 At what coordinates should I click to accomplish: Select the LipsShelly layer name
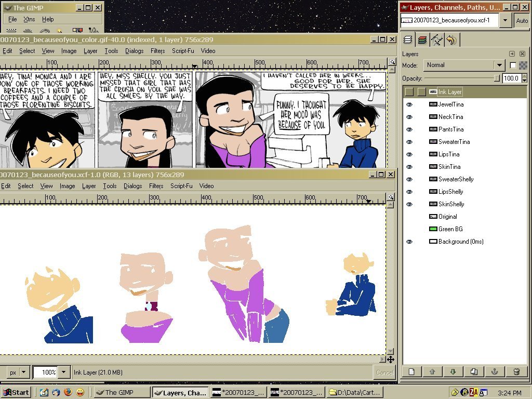450,192
